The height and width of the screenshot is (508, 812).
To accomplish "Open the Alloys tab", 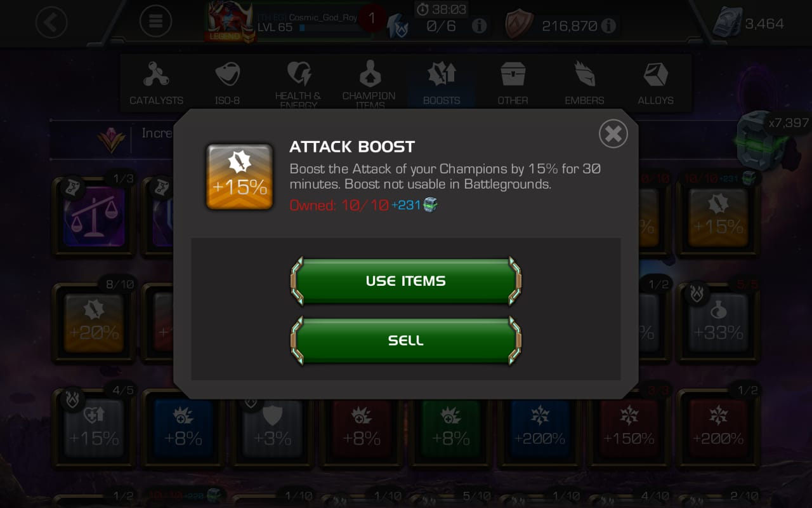I will [655, 83].
